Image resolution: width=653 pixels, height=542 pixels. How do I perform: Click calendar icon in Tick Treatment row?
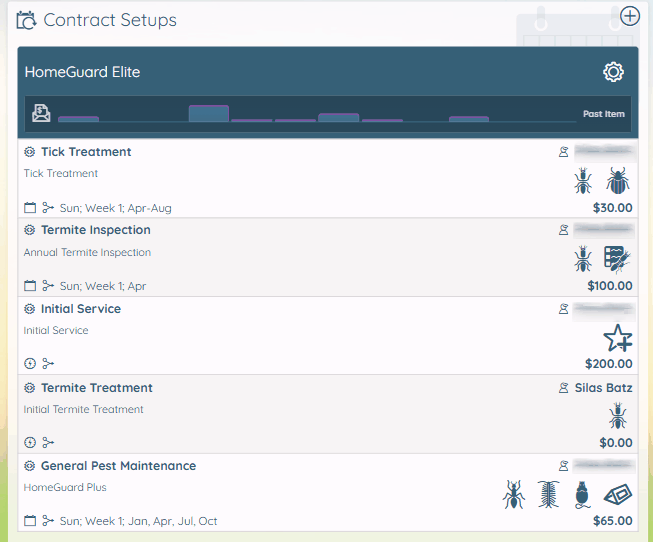pyautogui.click(x=30, y=207)
